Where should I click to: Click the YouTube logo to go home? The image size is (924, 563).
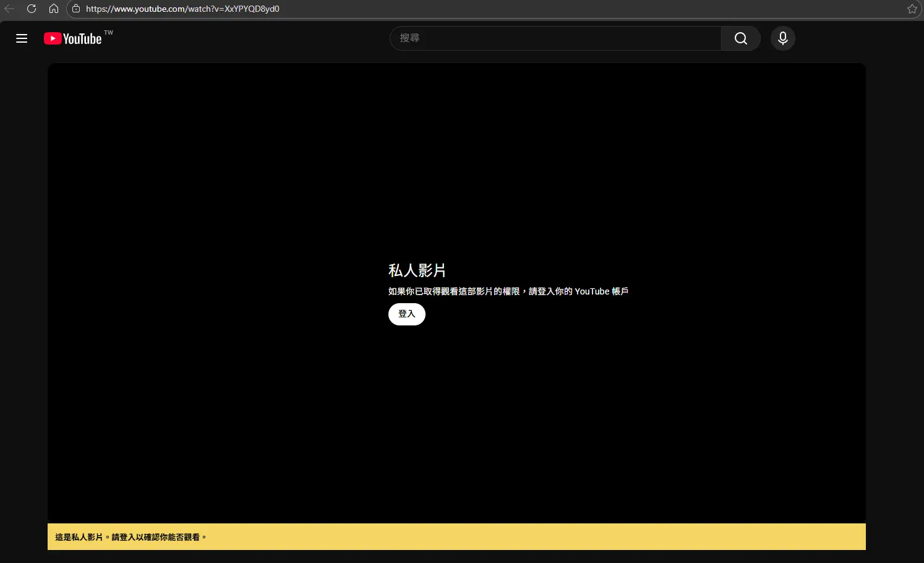pyautogui.click(x=73, y=38)
